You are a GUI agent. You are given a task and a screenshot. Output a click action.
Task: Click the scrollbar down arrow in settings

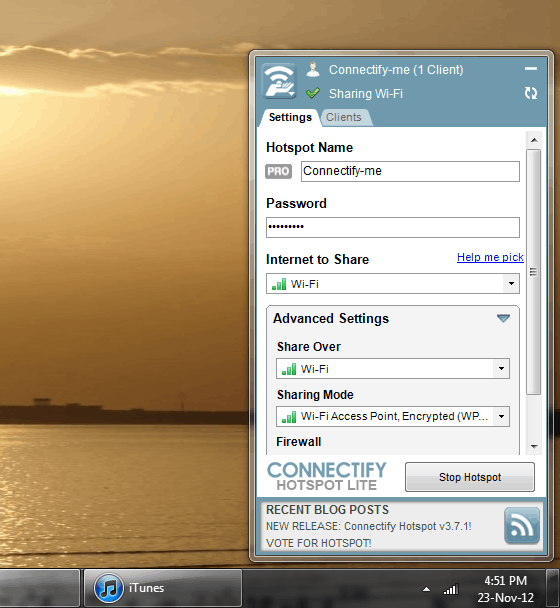point(534,447)
